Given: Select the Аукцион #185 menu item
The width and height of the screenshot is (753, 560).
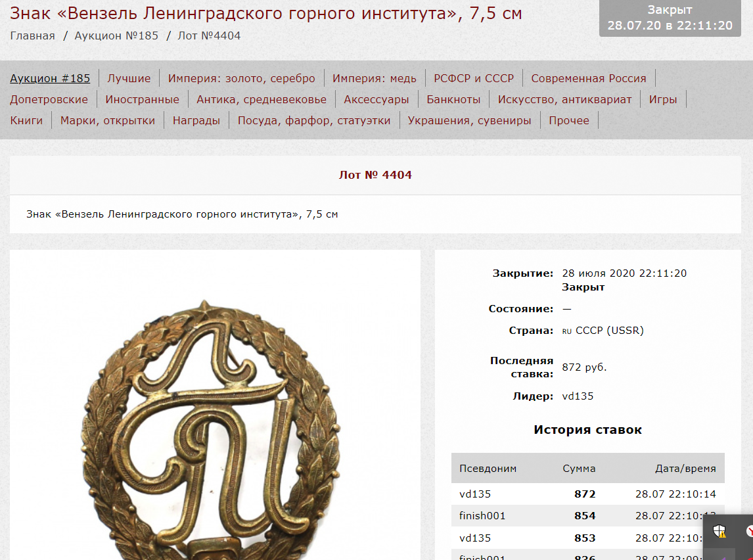Looking at the screenshot, I should pos(50,78).
